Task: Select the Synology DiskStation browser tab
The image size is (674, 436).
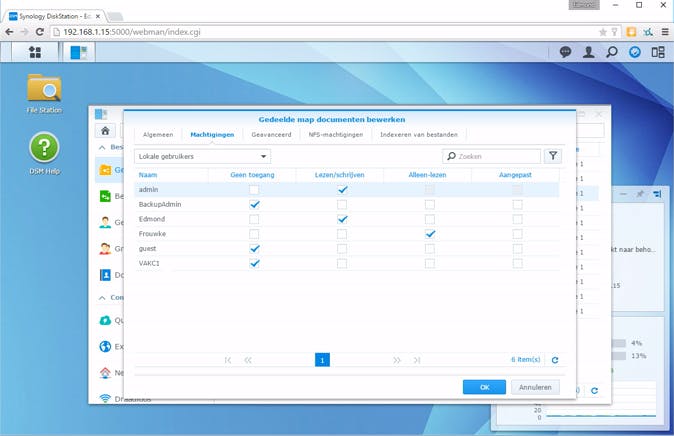Action: 55,16
